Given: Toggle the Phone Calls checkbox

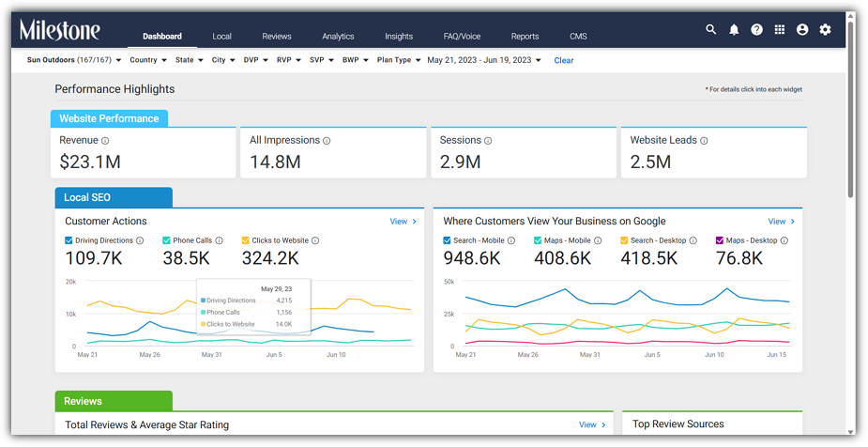Looking at the screenshot, I should [166, 240].
